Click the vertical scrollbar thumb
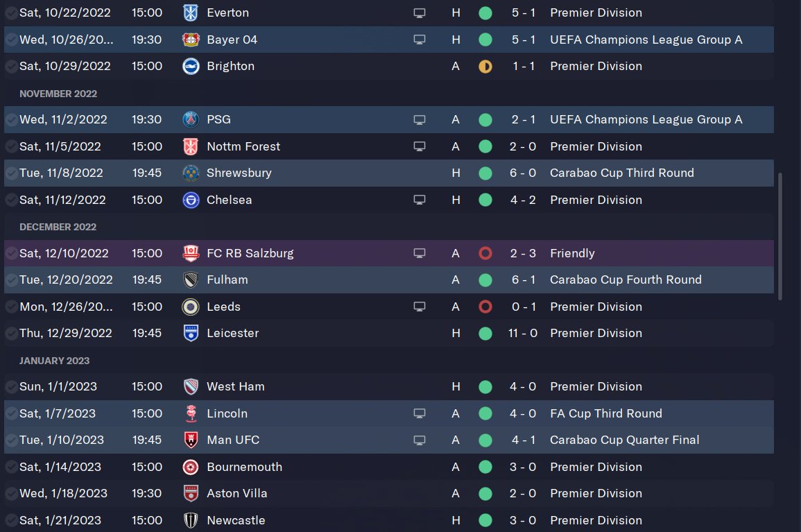The image size is (801, 532). tap(780, 236)
